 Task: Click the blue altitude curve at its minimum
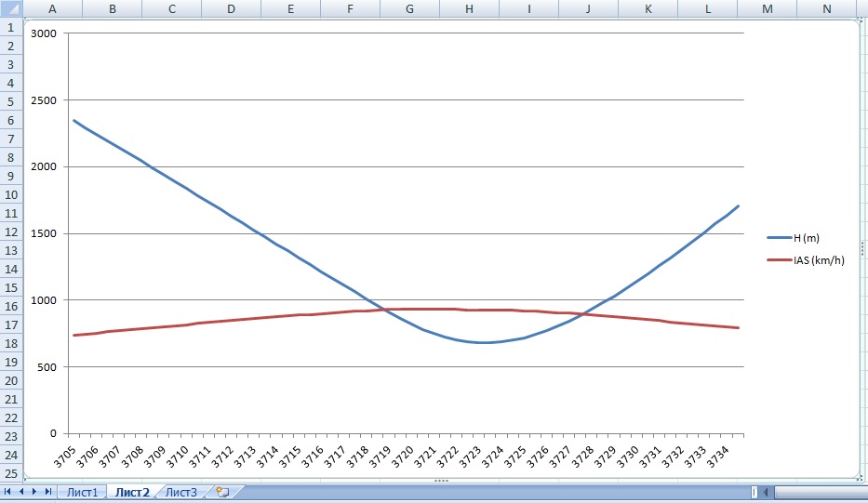tap(483, 342)
